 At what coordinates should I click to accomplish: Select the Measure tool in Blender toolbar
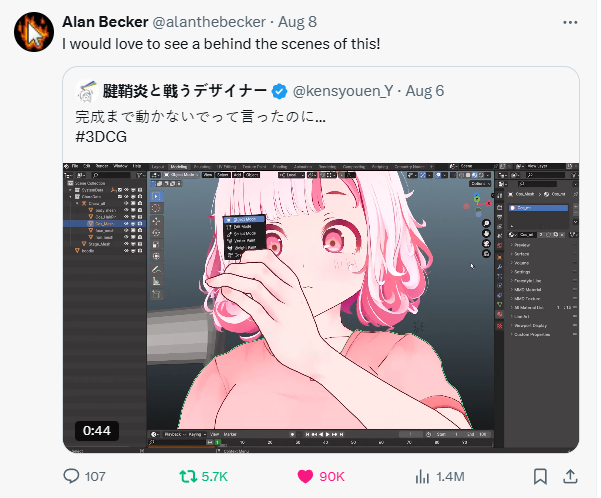click(x=156, y=281)
